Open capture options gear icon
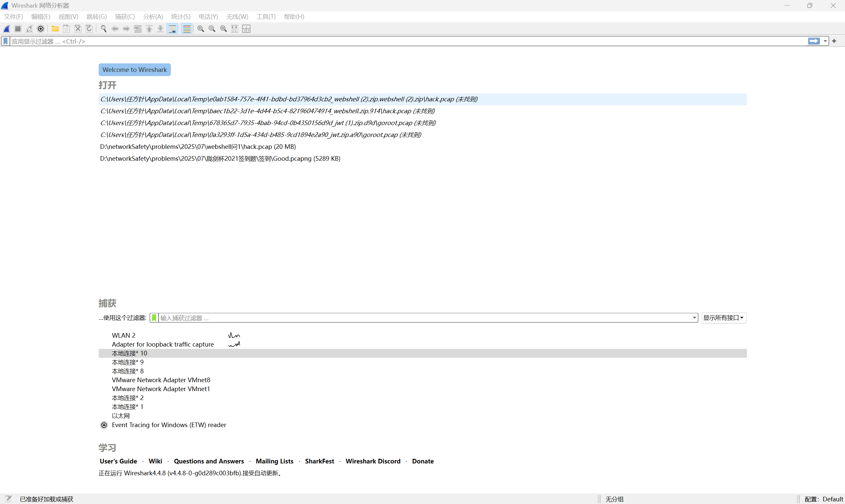 pos(41,29)
